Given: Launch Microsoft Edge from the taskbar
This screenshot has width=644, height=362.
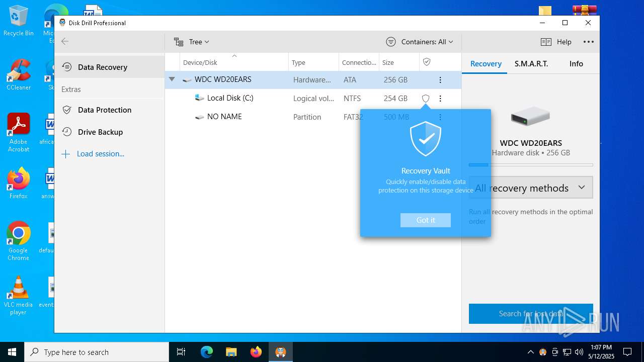Looking at the screenshot, I should pos(206,352).
